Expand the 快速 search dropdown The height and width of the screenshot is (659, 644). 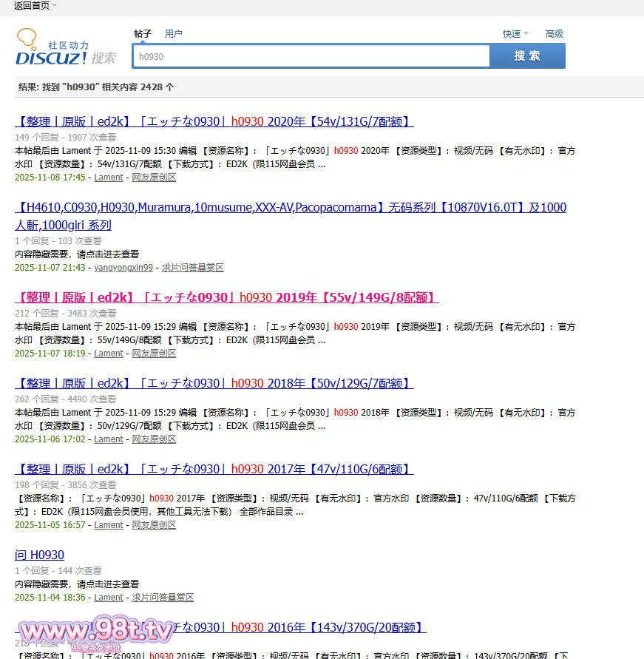click(515, 33)
